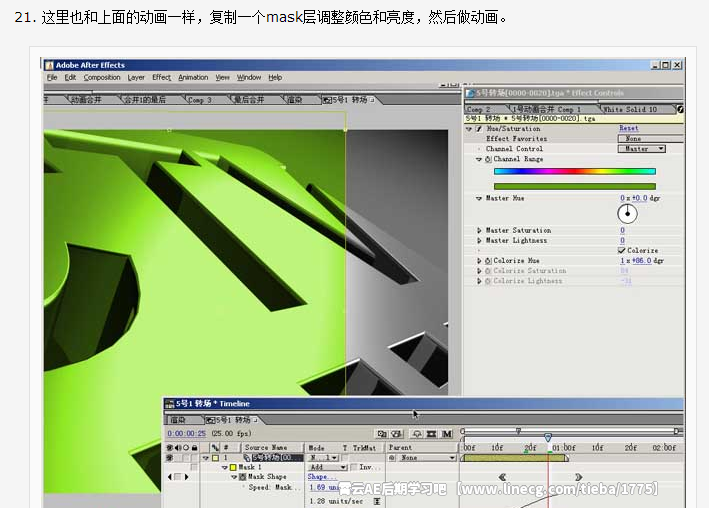Uncheck the Colorize checkbox

[622, 250]
